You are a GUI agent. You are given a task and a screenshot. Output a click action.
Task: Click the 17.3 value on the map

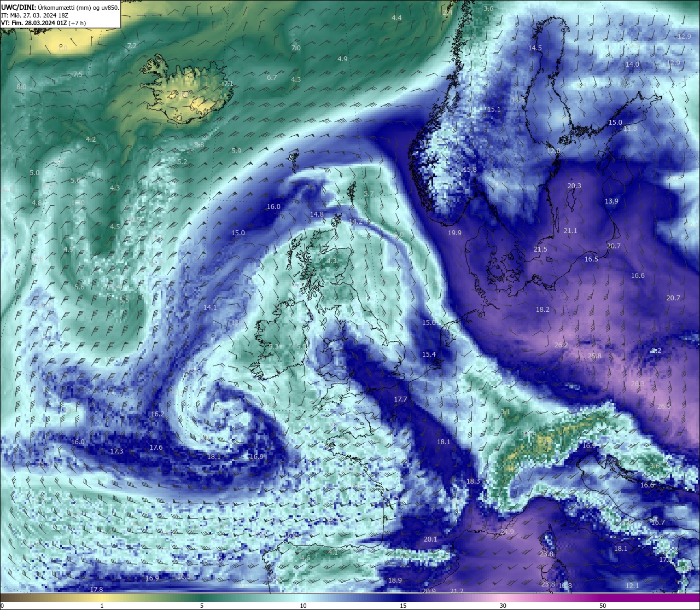pos(116,451)
